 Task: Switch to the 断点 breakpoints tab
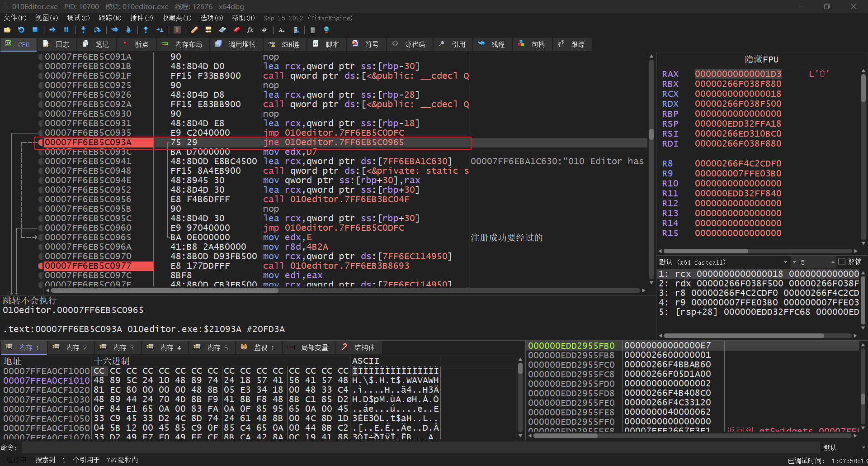136,44
